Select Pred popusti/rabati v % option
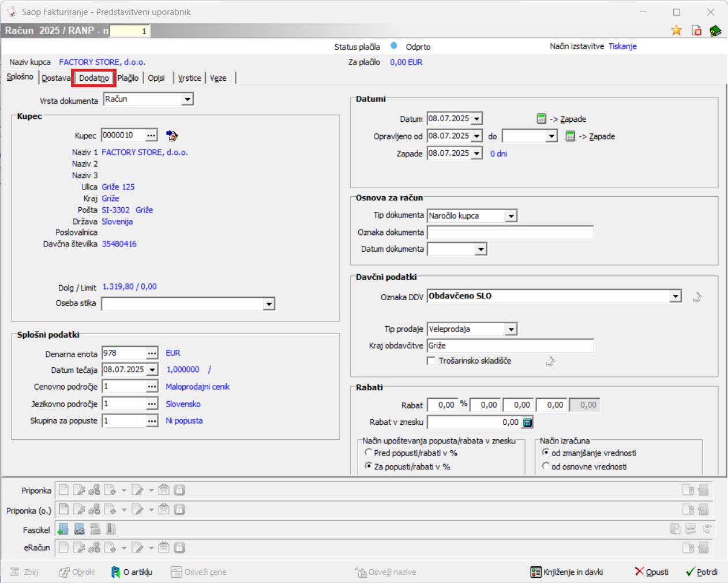The image size is (728, 583). coord(369,453)
